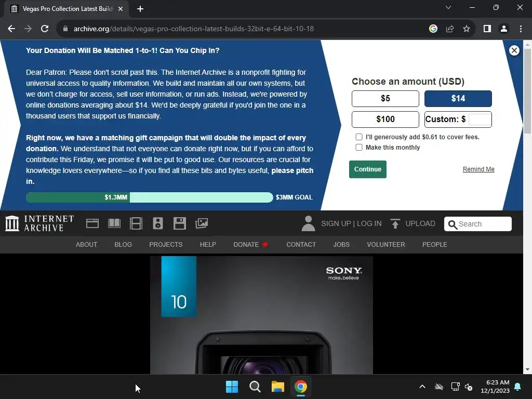Open the Texts book icon
Image resolution: width=532 pixels, height=399 pixels.
pyautogui.click(x=114, y=223)
